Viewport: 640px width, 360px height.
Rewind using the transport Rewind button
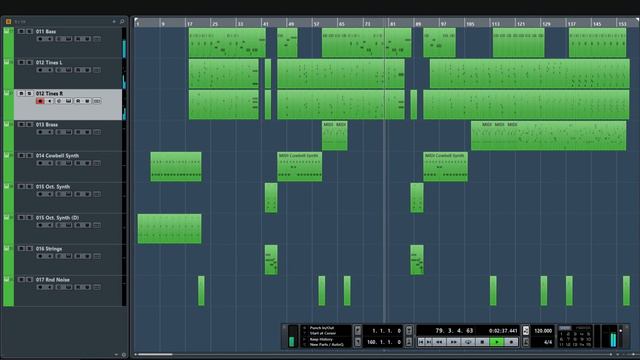click(439, 342)
